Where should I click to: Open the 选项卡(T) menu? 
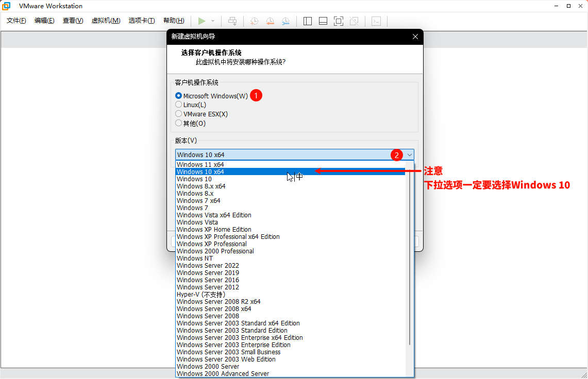pos(142,21)
